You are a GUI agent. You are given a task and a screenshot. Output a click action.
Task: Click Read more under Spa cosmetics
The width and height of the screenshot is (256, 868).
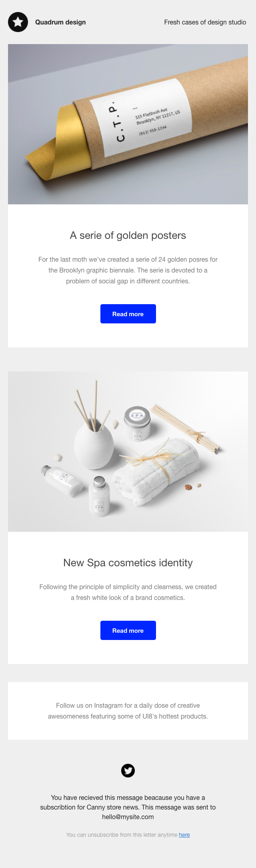[x=128, y=630]
